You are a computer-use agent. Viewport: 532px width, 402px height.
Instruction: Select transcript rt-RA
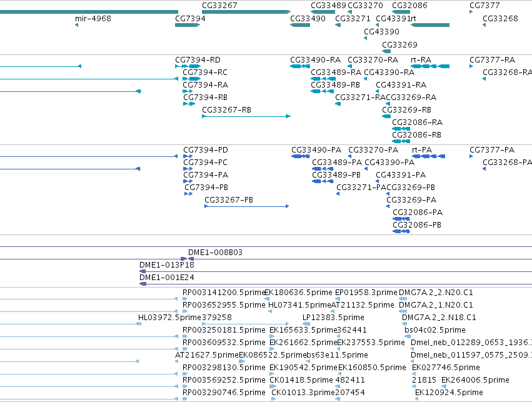pyautogui.click(x=421, y=60)
